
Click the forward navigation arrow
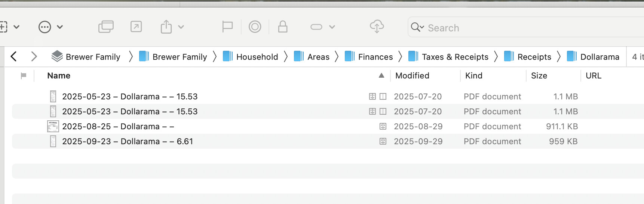point(34,56)
